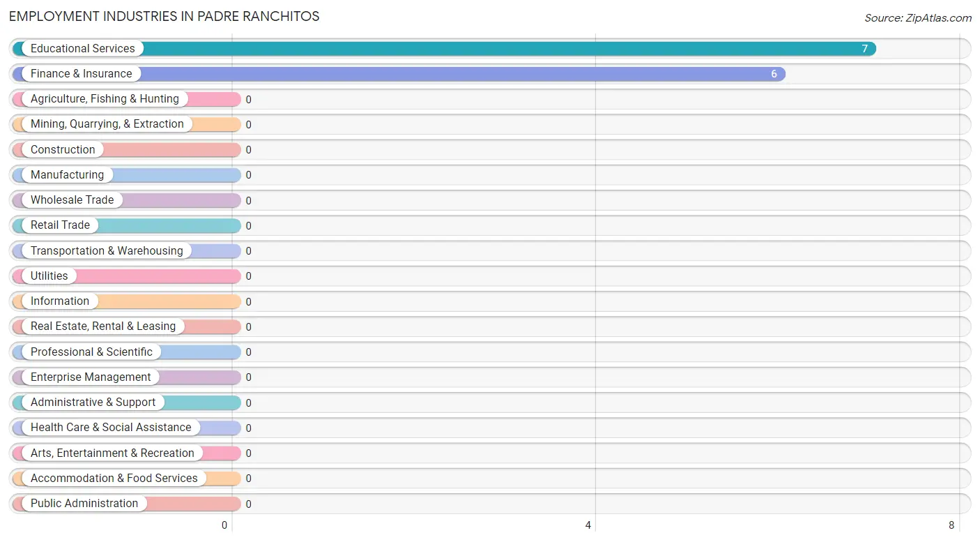Click the 0 value next to Wholesale Trade bar
This screenshot has height=542, width=980.
[248, 200]
